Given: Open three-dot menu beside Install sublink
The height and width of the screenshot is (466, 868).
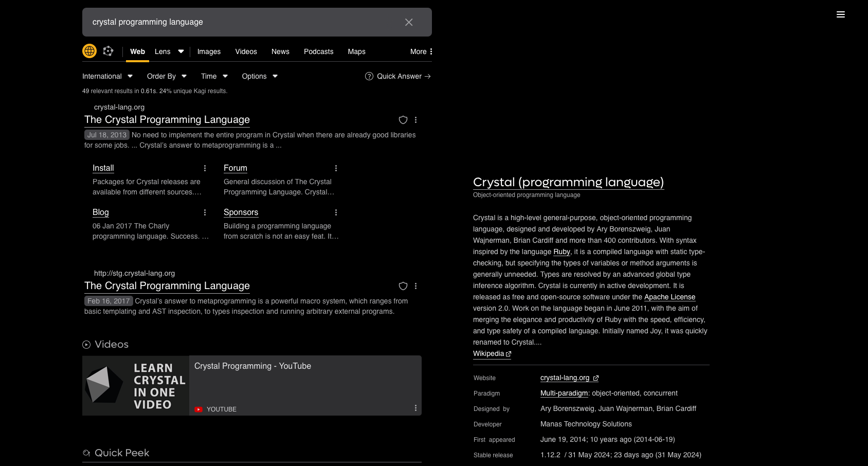Looking at the screenshot, I should pyautogui.click(x=205, y=168).
